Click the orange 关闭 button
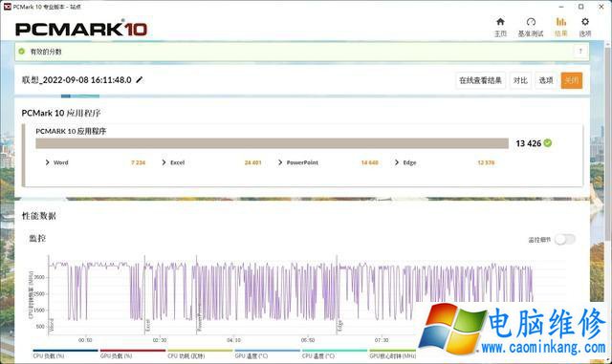This screenshot has height=364, width=612. point(572,80)
